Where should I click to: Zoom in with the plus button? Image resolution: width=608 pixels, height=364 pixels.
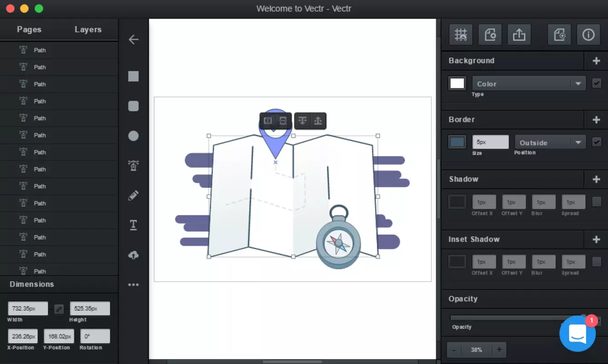click(x=499, y=350)
